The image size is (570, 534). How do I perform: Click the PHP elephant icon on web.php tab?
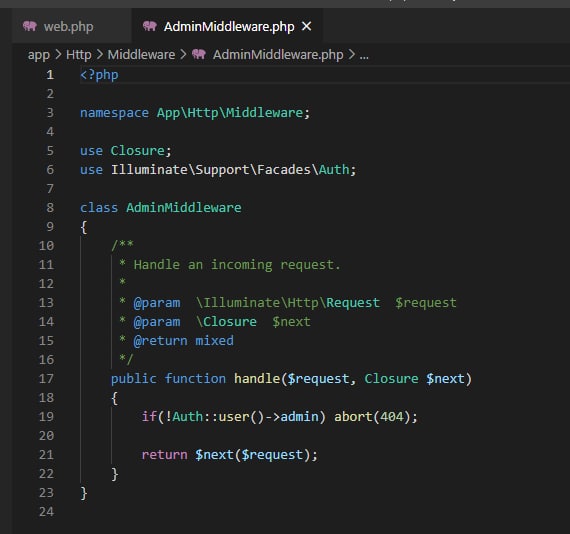(30, 26)
